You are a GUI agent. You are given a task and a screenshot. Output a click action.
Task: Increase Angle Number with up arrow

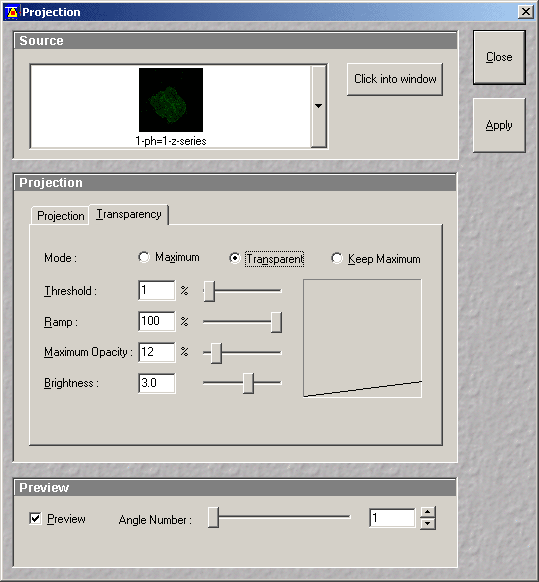coord(428,512)
